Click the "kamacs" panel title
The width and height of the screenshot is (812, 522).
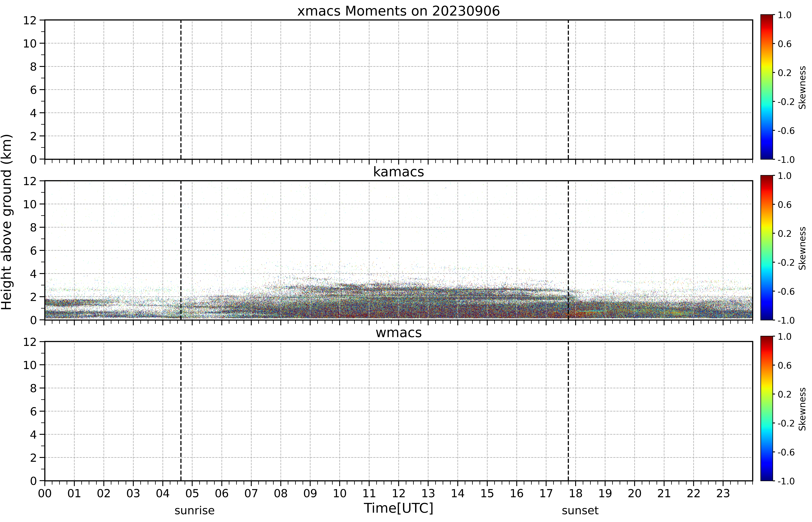399,172
